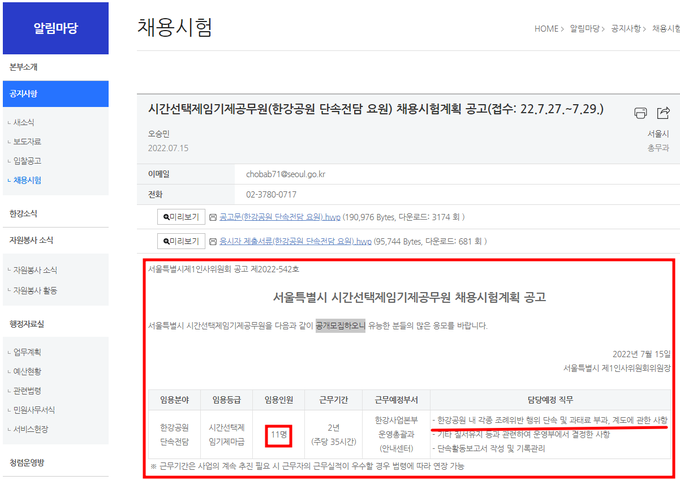Viewport: 680px width, 480px height.
Task: Open the 새소식 submenu
Action: click(23, 123)
